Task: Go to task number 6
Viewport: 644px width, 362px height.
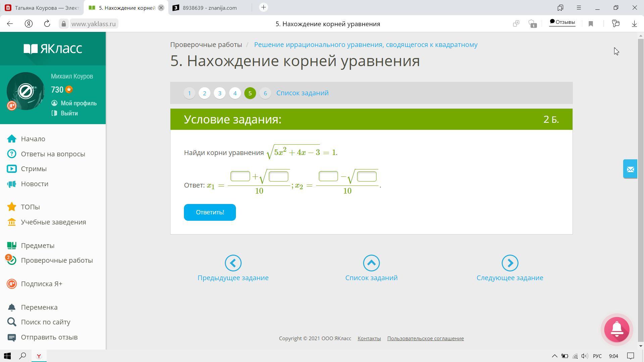Action: [265, 93]
